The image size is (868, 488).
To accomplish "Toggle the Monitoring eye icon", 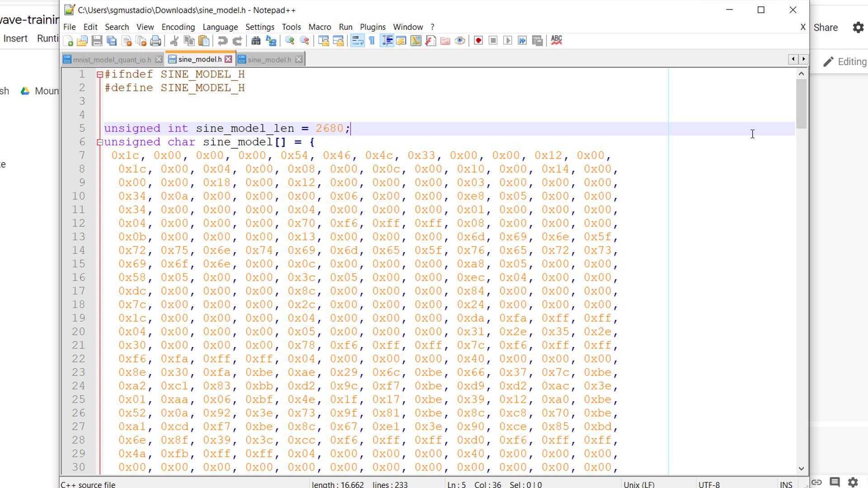I will pos(460,41).
